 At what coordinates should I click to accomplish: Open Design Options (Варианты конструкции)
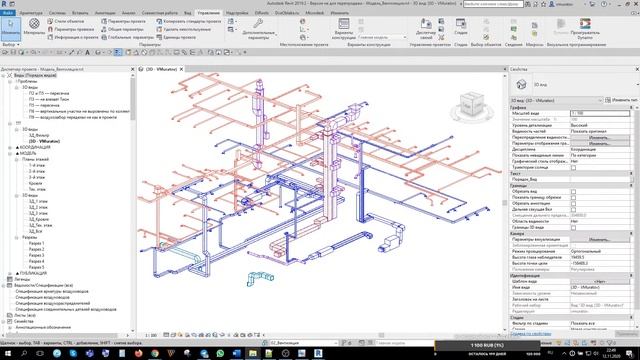pyautogui.click(x=344, y=29)
